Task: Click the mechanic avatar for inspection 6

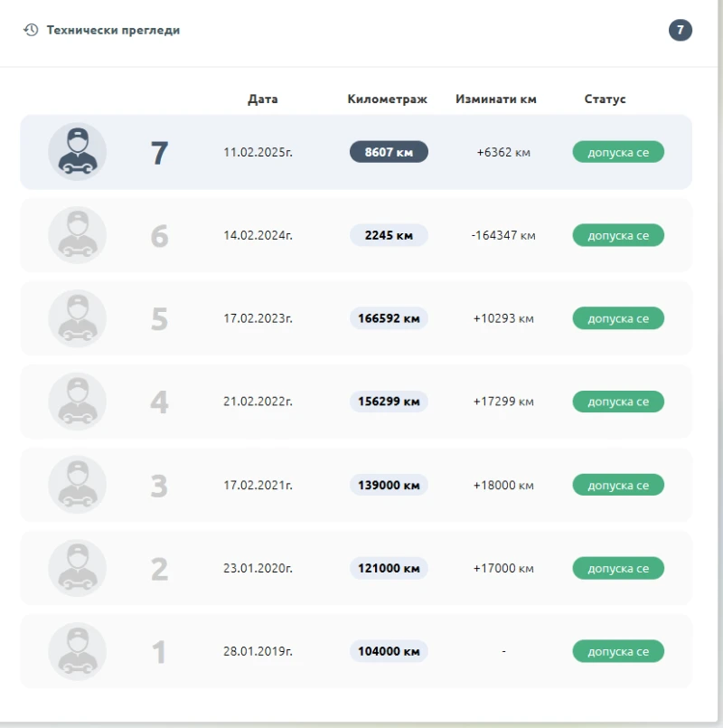Action: point(77,235)
